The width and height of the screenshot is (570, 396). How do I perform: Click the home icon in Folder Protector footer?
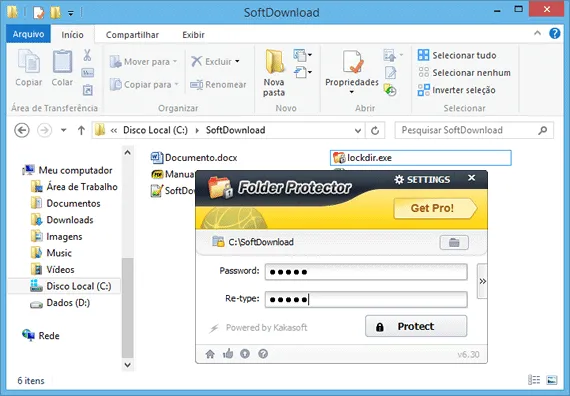pyautogui.click(x=210, y=354)
